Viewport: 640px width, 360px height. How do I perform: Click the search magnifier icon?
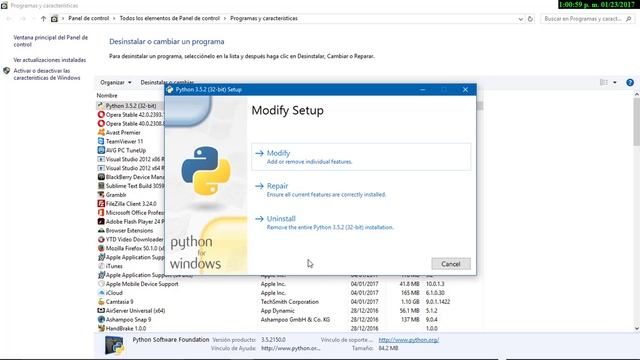click(x=629, y=19)
